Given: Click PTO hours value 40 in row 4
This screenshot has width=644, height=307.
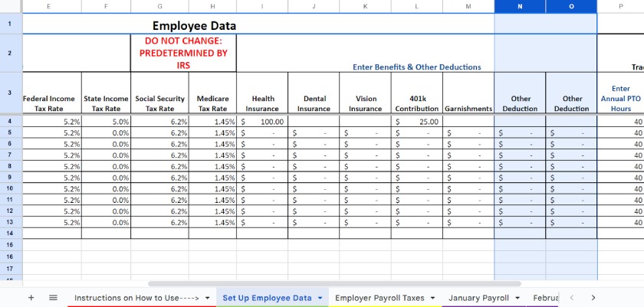Looking at the screenshot, I should point(620,121).
